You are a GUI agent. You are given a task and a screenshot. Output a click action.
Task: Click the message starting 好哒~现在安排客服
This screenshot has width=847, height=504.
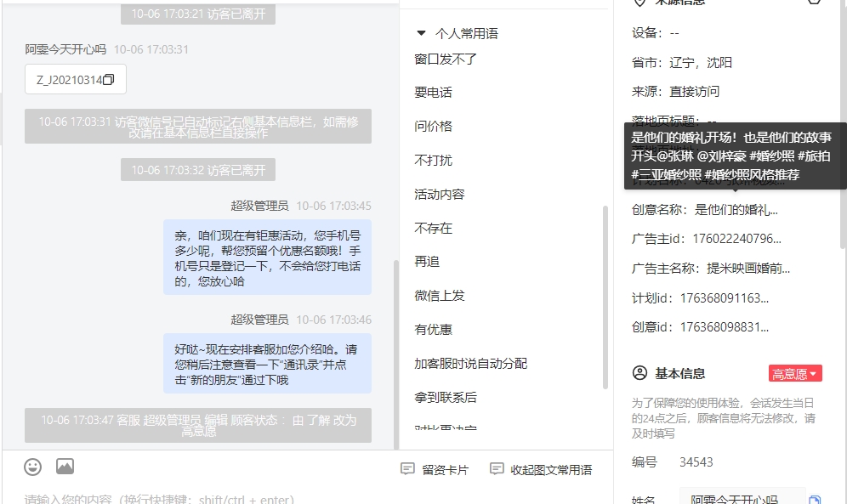pyautogui.click(x=267, y=364)
